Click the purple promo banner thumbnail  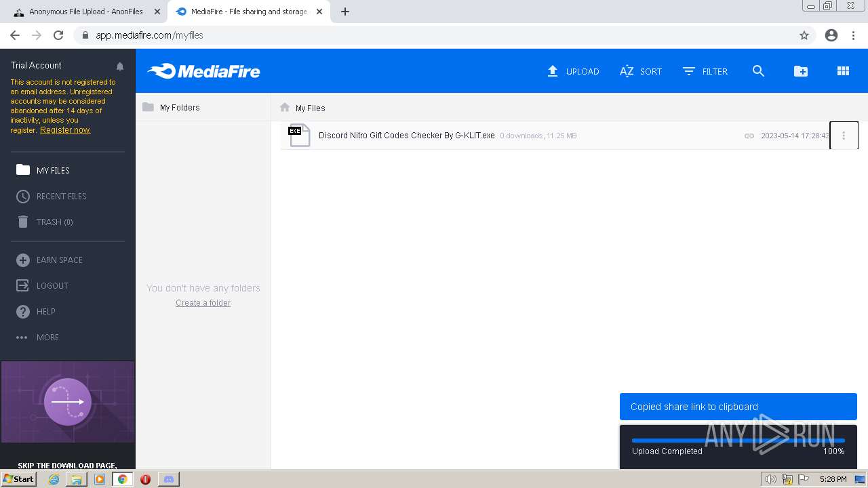click(68, 402)
